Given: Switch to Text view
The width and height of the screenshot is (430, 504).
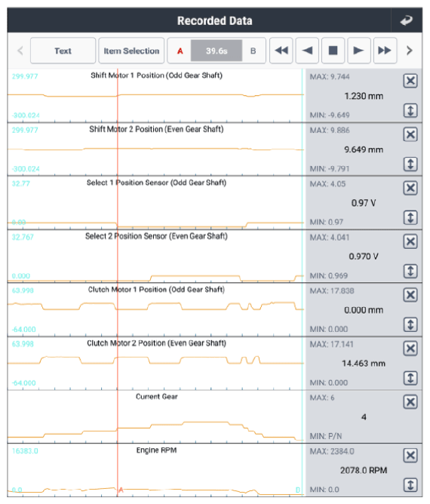Looking at the screenshot, I should click(63, 51).
